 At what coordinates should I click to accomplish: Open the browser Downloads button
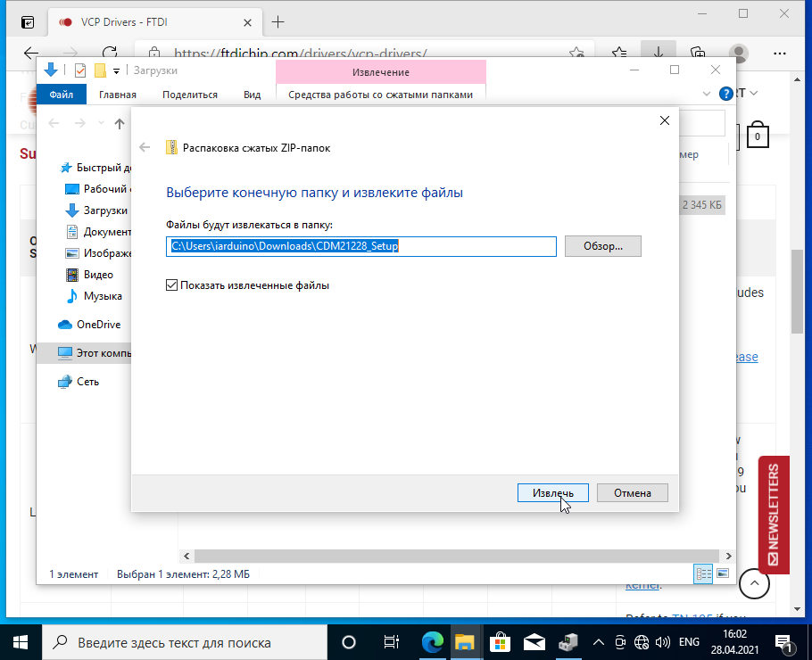tap(659, 51)
